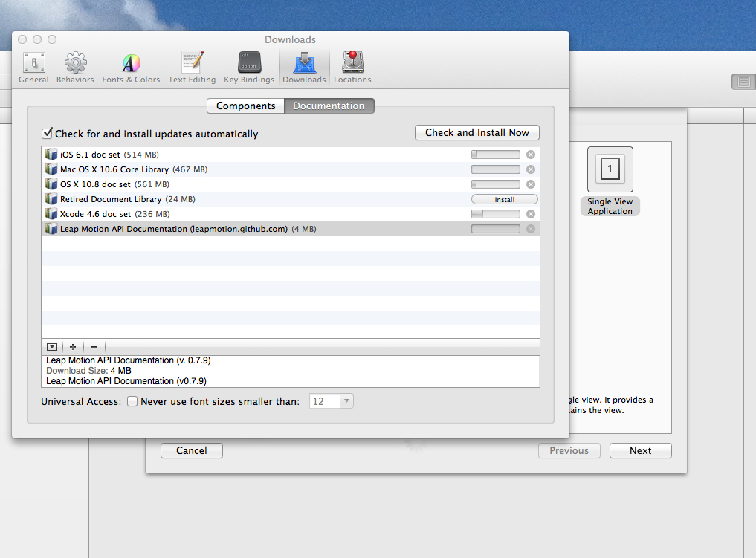The image size is (756, 558).
Task: Open the minimum font size dropdown arrow
Action: (346, 401)
